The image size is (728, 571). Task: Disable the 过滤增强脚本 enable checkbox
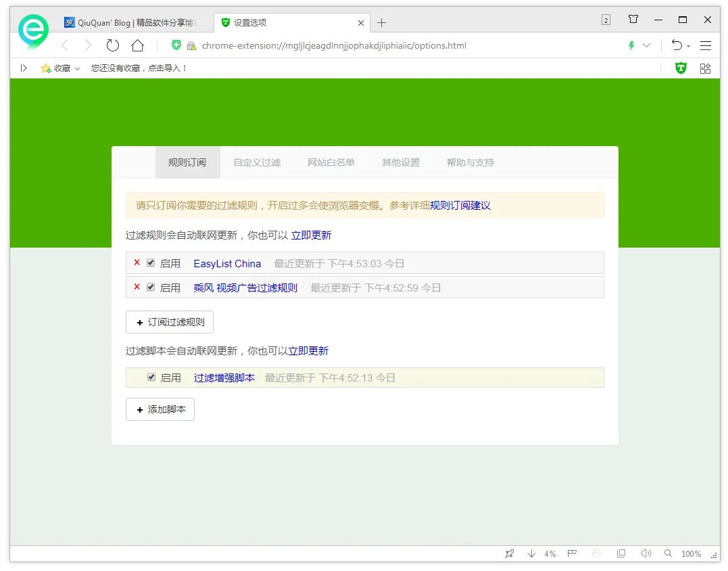(151, 378)
